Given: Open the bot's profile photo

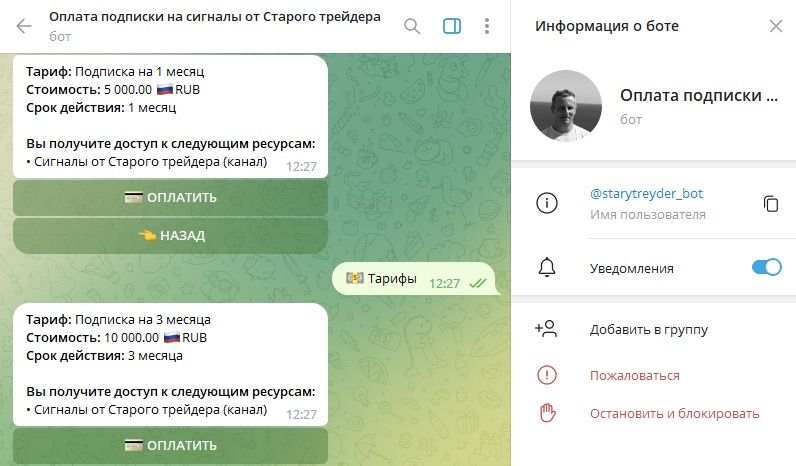Looking at the screenshot, I should (x=566, y=106).
